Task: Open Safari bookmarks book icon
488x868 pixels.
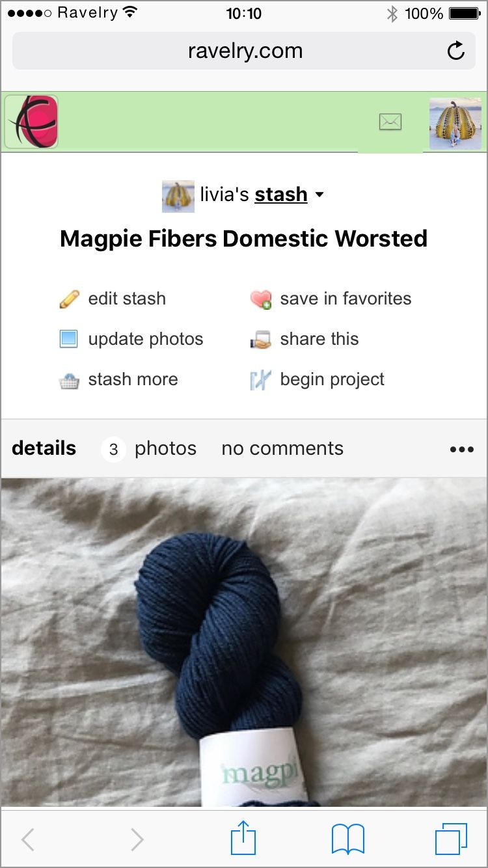Action: coord(348,839)
